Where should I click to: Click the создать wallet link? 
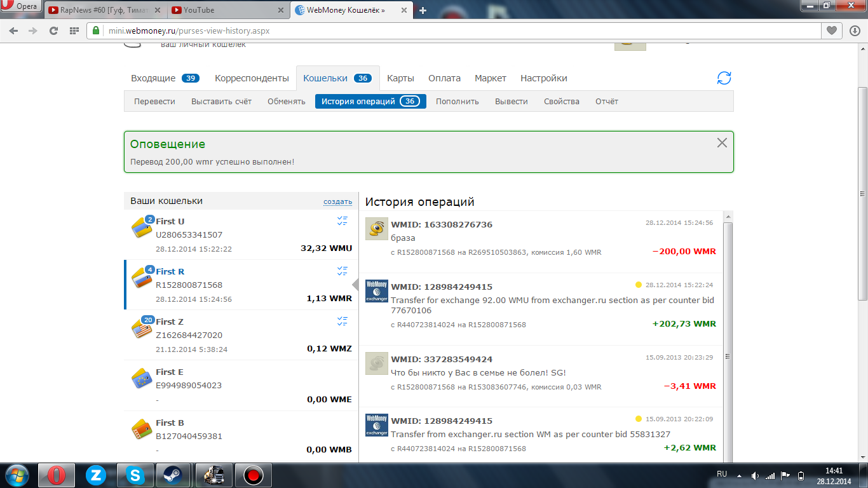(x=337, y=201)
